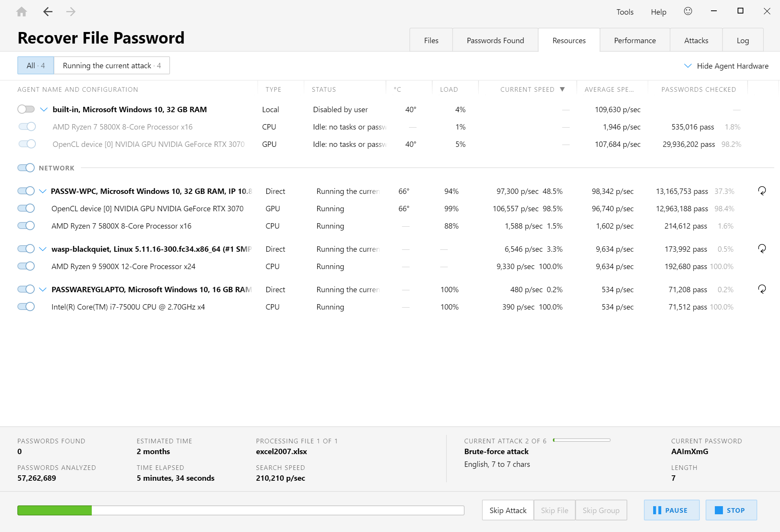
Task: Click the restart icon next to PASSW-WPC agent
Action: (761, 191)
